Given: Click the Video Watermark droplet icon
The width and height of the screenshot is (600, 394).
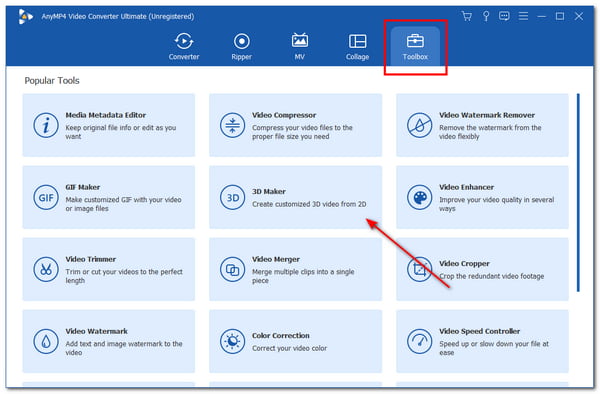Looking at the screenshot, I should point(46,341).
